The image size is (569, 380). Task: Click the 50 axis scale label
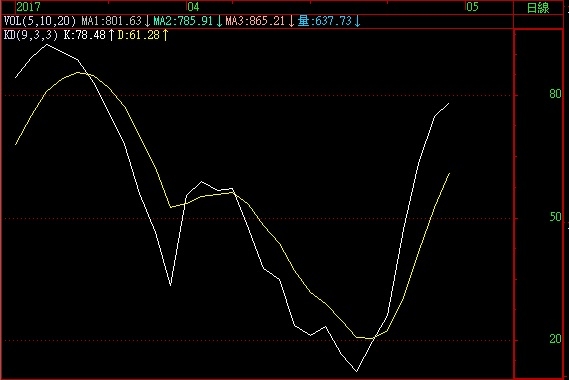click(555, 217)
